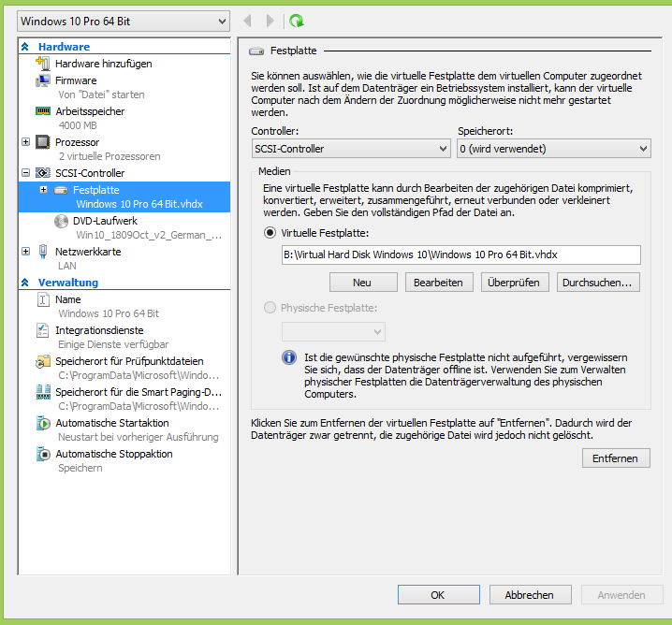Open the virtual machine selection dropdown

[124, 21]
